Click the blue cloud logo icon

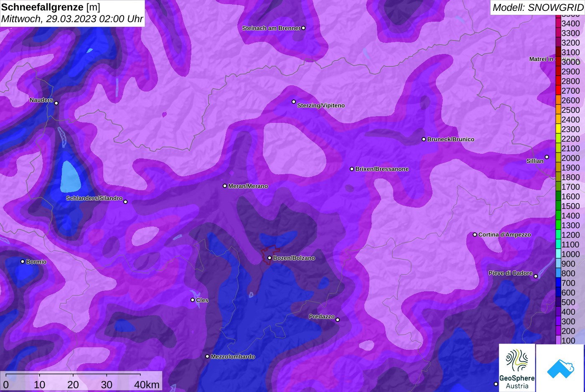pyautogui.click(x=560, y=368)
